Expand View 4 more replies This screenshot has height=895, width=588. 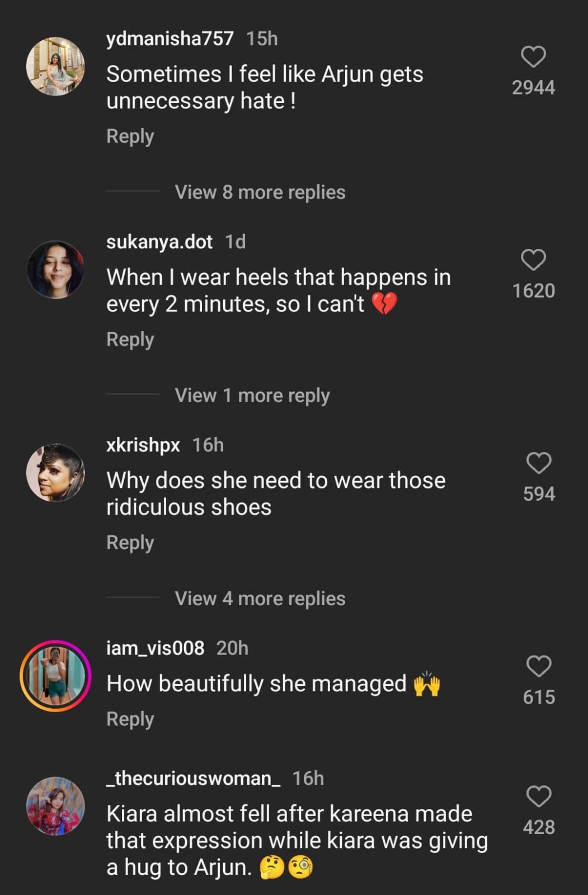[x=260, y=599]
